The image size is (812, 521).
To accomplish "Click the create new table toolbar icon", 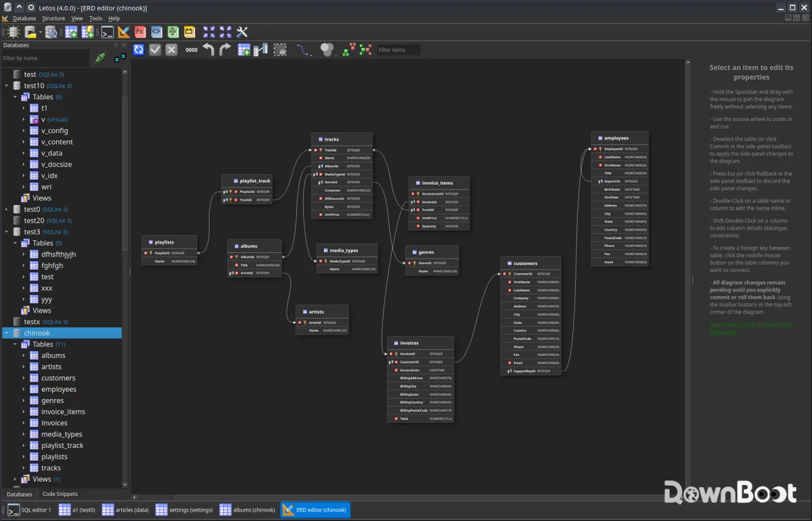I will point(70,32).
